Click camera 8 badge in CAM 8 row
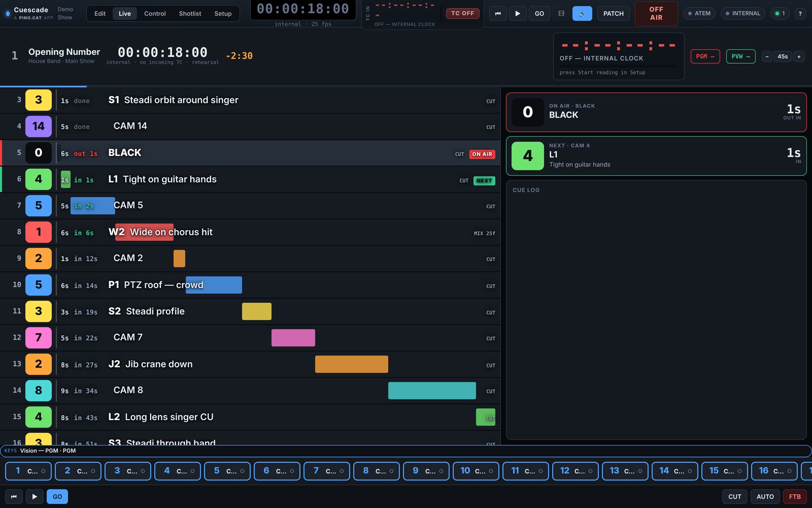The width and height of the screenshot is (812, 508). coord(39,390)
